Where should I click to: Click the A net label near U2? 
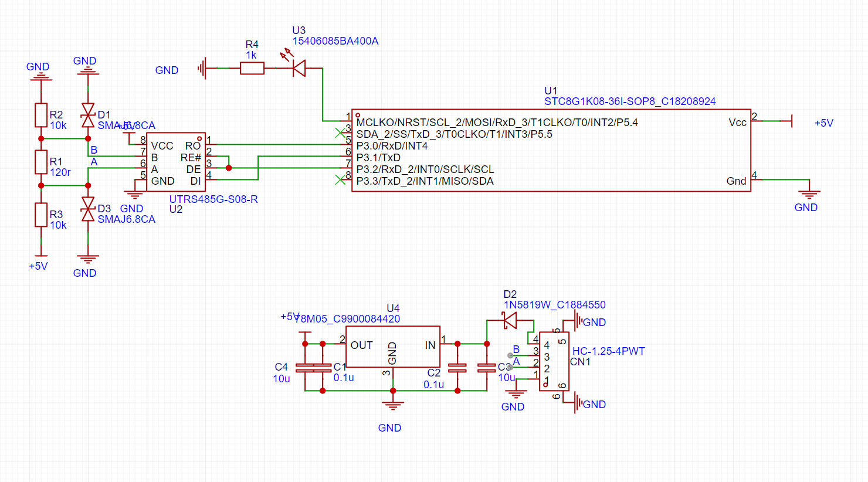94,162
